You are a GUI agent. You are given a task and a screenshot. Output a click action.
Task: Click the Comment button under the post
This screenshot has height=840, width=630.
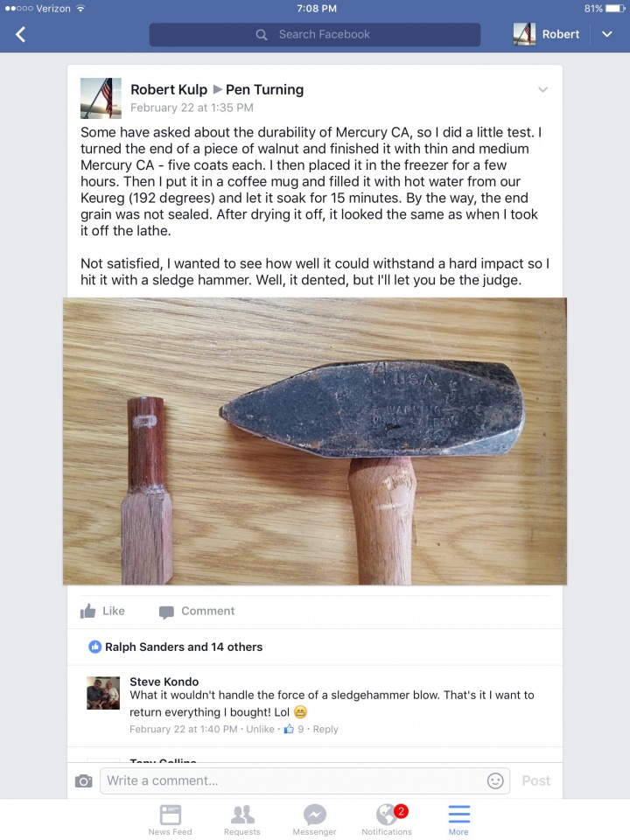197,612
